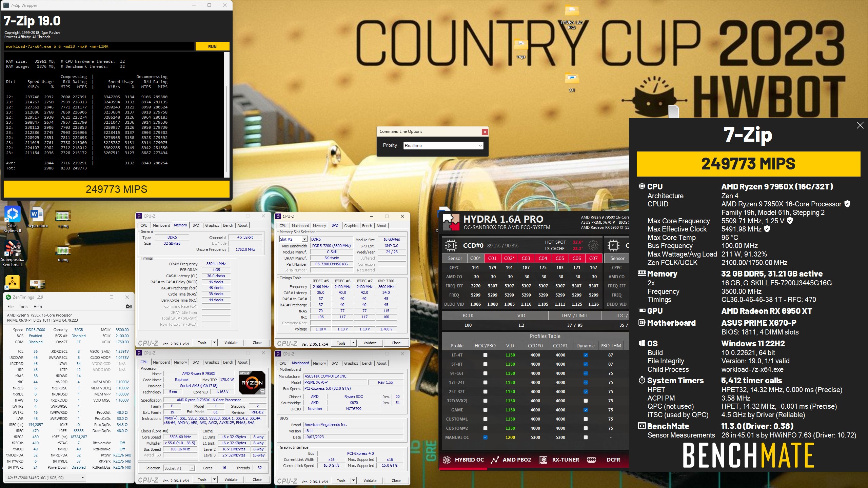Viewport: 868px width, 488px height.
Task: Switch to Bench tab in CPU-Z SPD window
Action: point(367,226)
